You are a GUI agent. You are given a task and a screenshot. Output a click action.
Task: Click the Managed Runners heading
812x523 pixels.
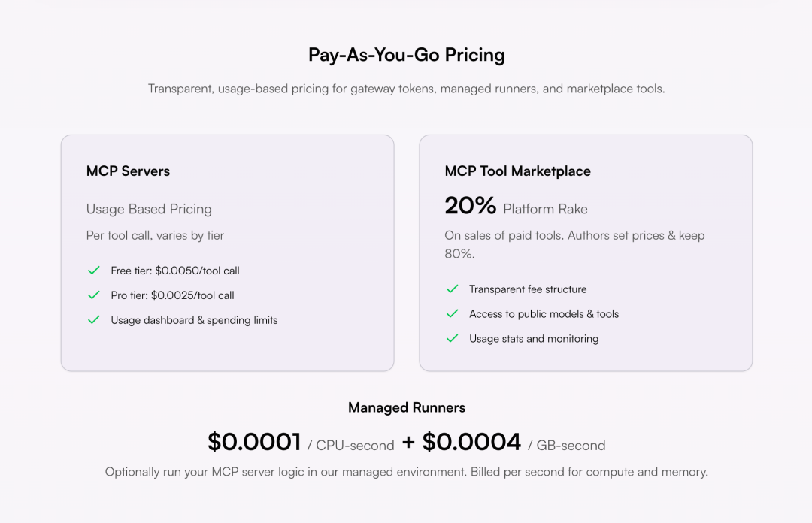pos(406,408)
